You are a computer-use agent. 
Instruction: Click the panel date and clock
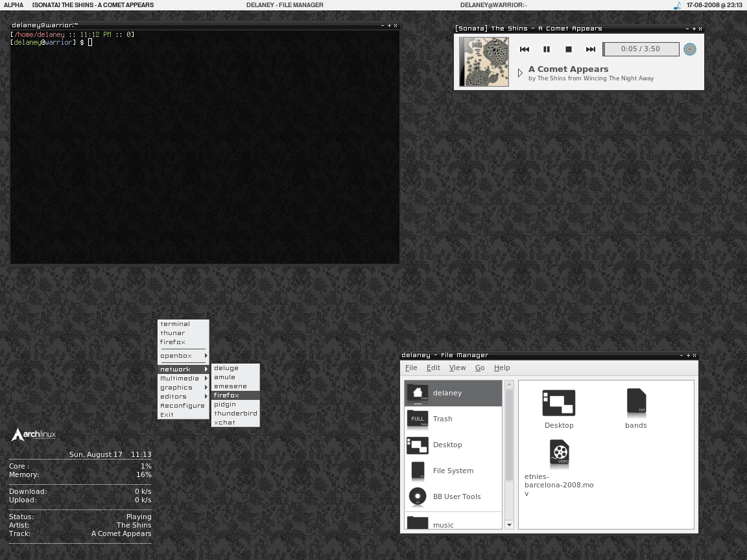coord(714,5)
